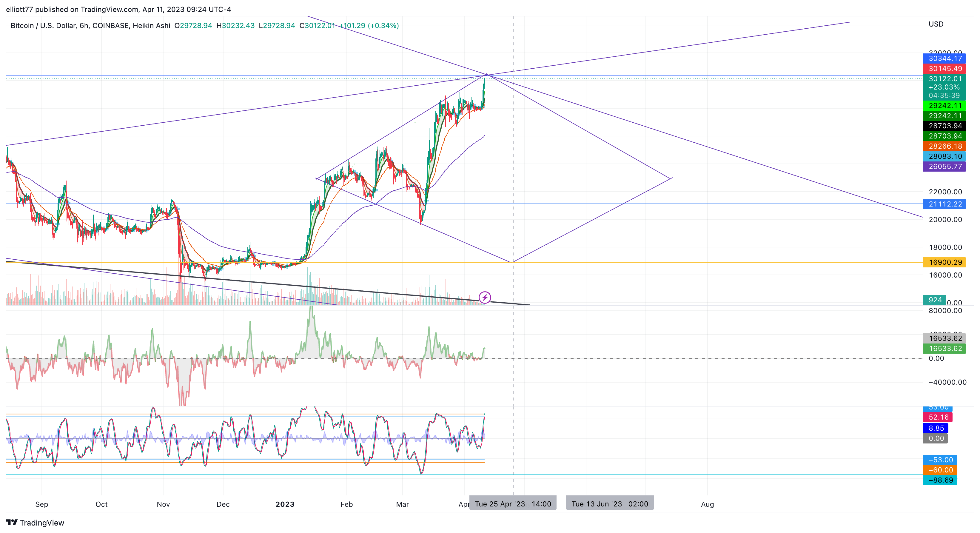
Task: Click the H30232.43 high value in header
Action: coord(235,25)
